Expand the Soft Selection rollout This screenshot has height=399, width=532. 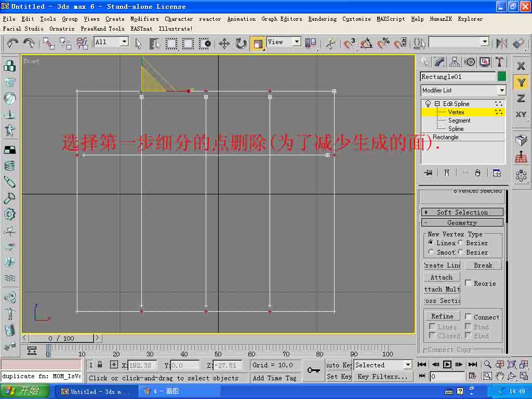(x=462, y=212)
